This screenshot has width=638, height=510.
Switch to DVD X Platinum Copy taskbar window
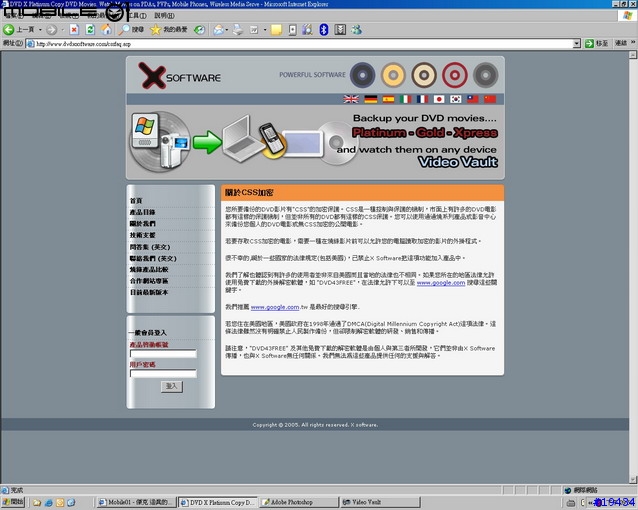(218, 502)
